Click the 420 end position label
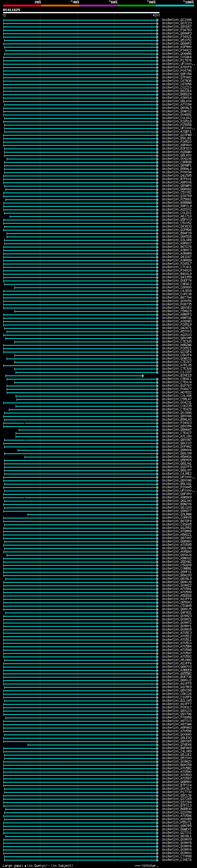The width and height of the screenshot is (197, 868). (155, 15)
